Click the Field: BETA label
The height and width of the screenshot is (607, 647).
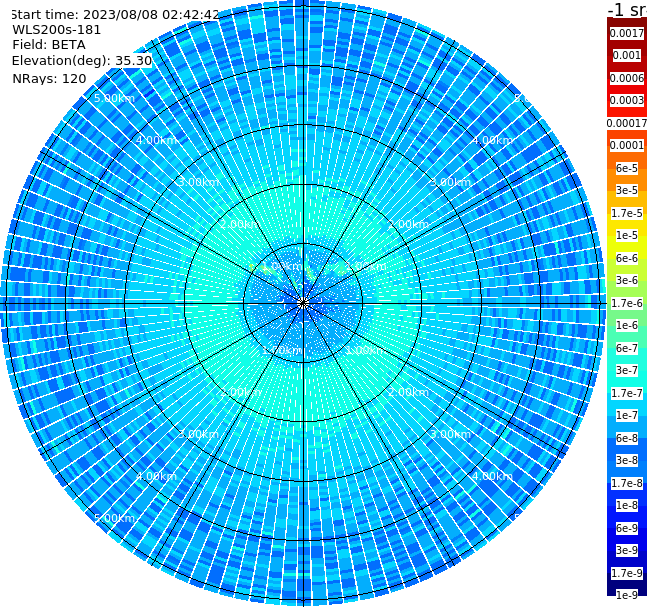[49, 45]
